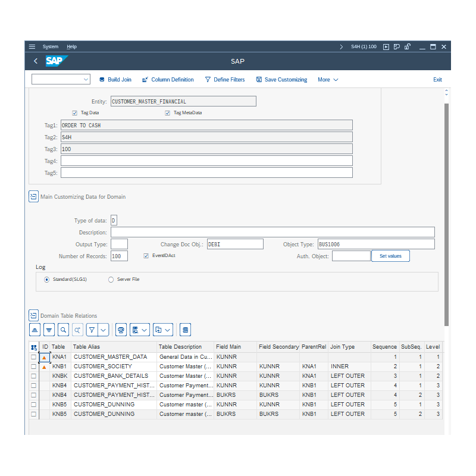Click the orange triangle in KNB1 row

pos(44,367)
